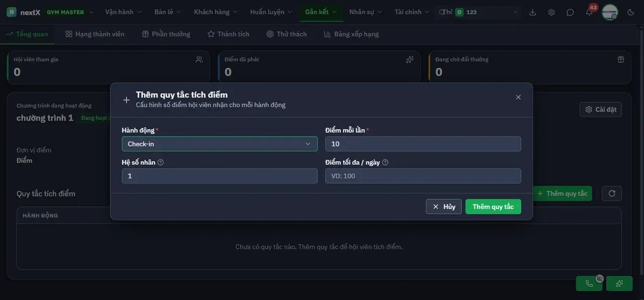Screen dimensions: 644x300
Task: Click the sparkle icon on Điểm đã phát card
Action: coord(410,59)
